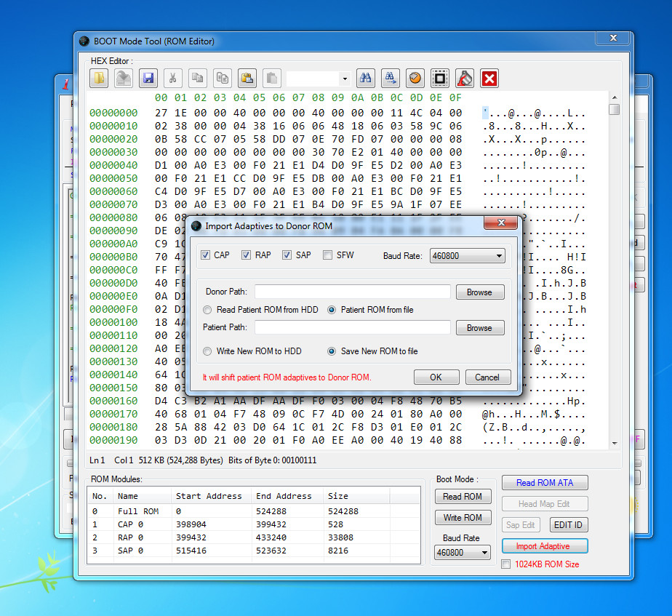
Task: Click the blue floppy save icon
Action: (x=148, y=78)
